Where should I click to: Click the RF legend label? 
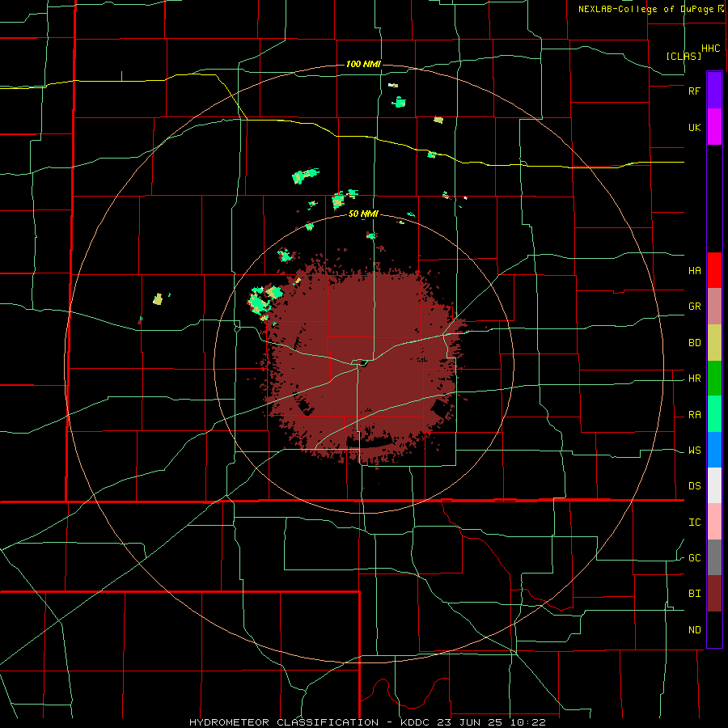[x=695, y=91]
